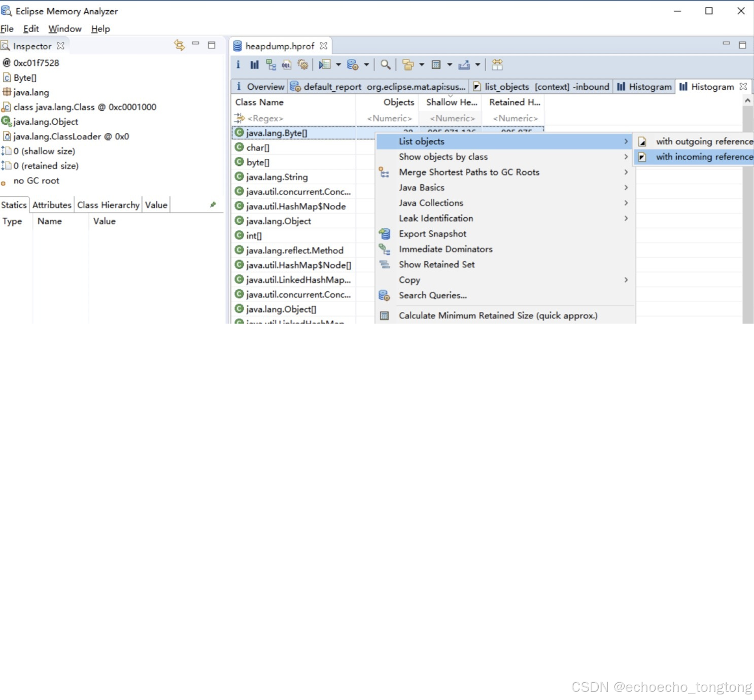Click the histogram vertical scrollbar up arrow

tap(747, 100)
